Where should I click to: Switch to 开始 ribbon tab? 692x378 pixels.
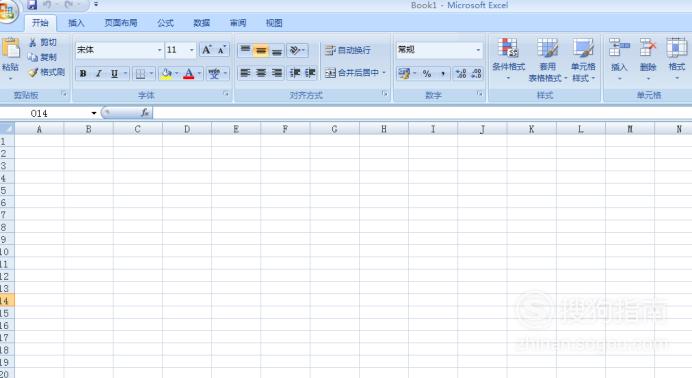click(x=40, y=23)
